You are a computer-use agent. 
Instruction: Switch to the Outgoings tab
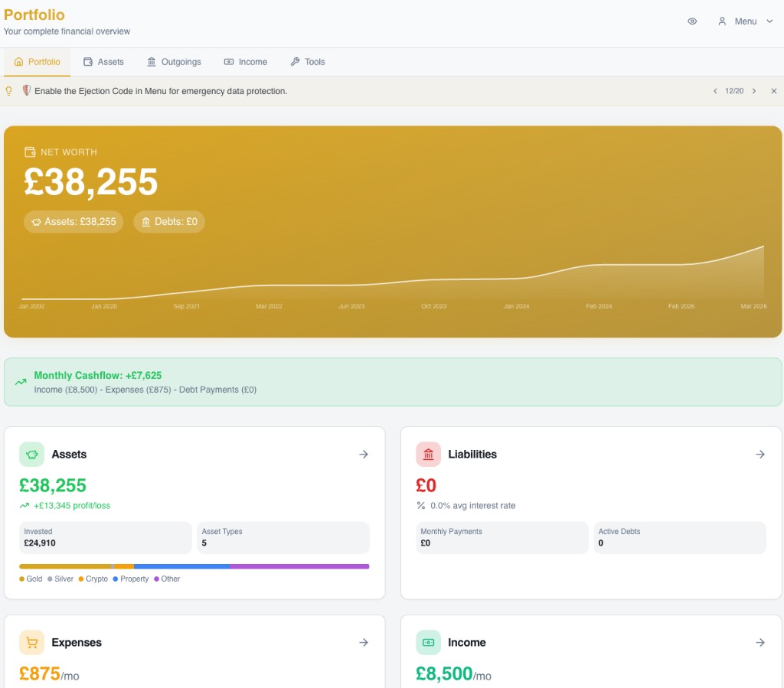click(x=174, y=62)
